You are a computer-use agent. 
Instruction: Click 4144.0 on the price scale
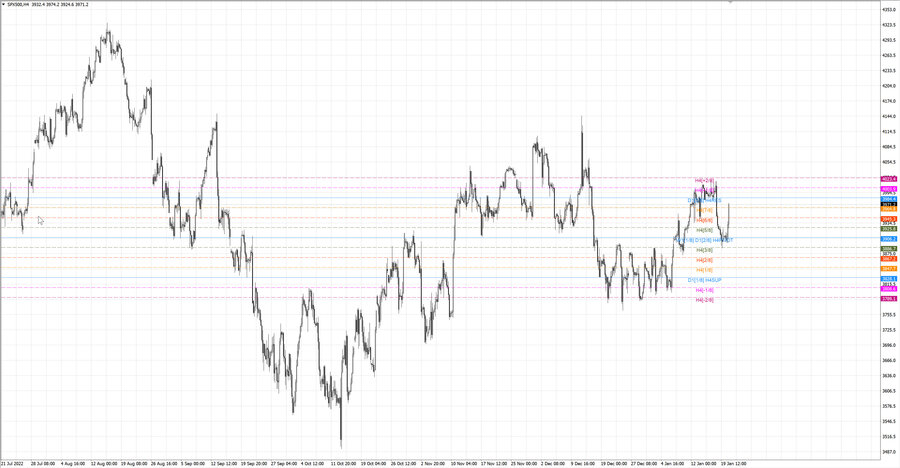click(x=889, y=117)
